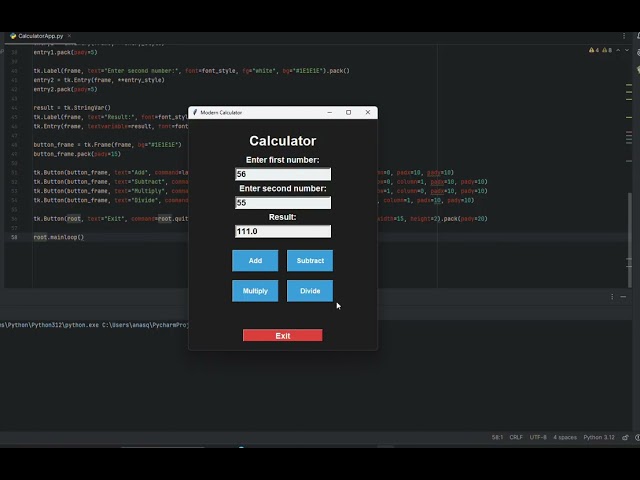Click the Subtract button in calculator
This screenshot has width=640, height=480.
point(310,260)
